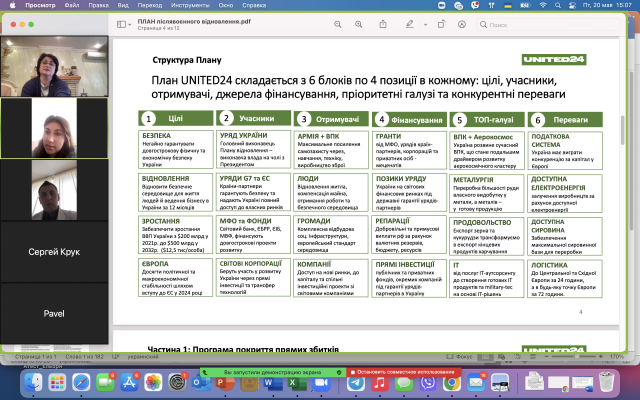Select the third participant video of the man

pyautogui.click(x=54, y=190)
